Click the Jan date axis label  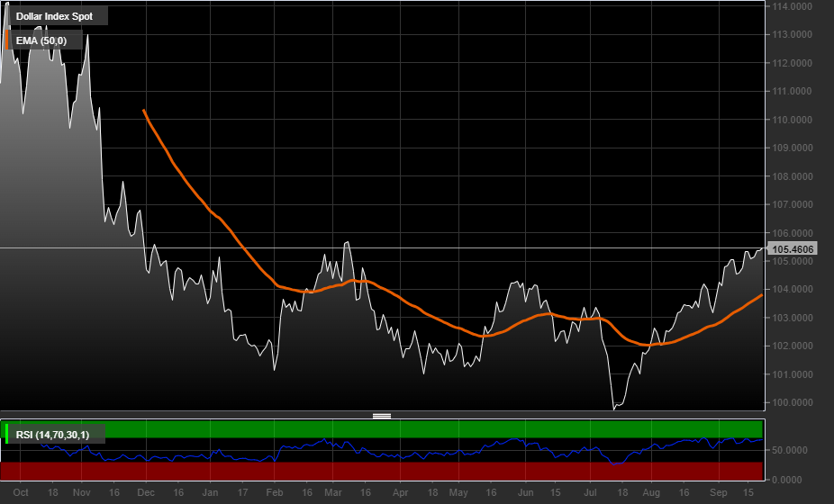(210, 492)
